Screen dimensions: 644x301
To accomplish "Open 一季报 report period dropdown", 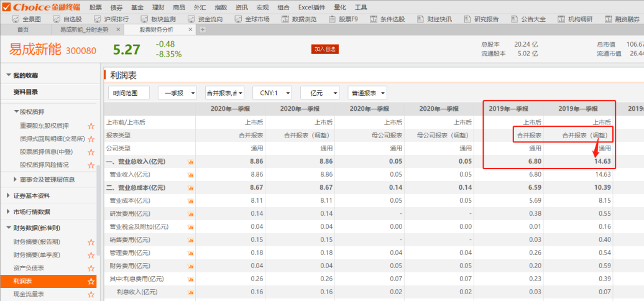I will click(x=177, y=93).
